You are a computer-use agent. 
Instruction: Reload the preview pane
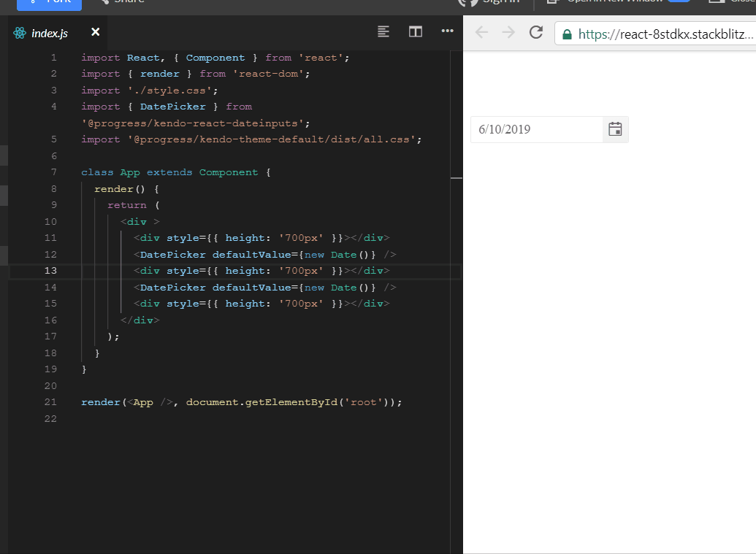coord(536,32)
